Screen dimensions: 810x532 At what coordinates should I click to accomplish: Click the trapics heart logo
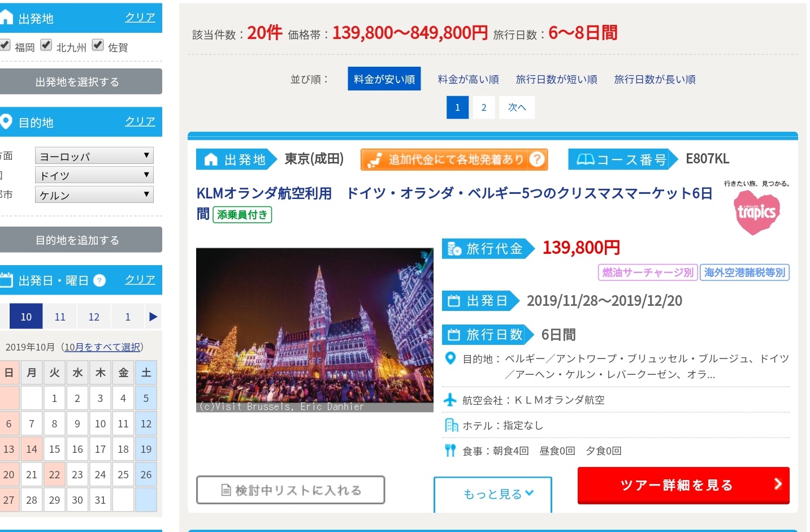coord(757,211)
